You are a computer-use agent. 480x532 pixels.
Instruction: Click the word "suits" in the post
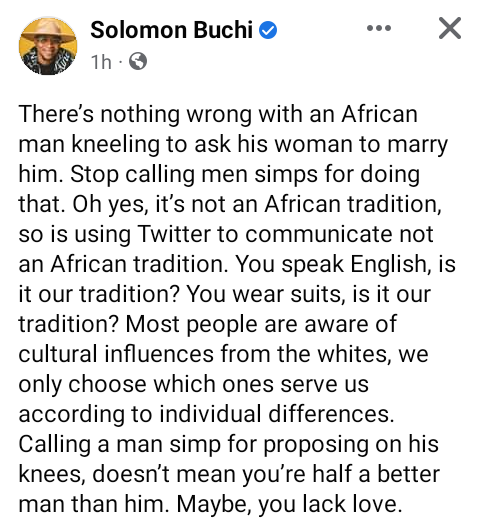(316, 294)
